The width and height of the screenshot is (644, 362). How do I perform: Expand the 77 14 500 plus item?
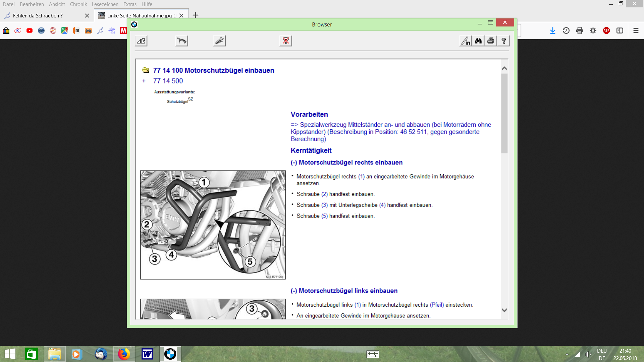point(144,81)
